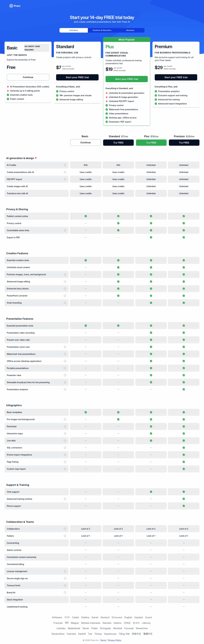Click info icon for Secure single sign-on
This screenshot has height=644, width=204.
[65, 578]
